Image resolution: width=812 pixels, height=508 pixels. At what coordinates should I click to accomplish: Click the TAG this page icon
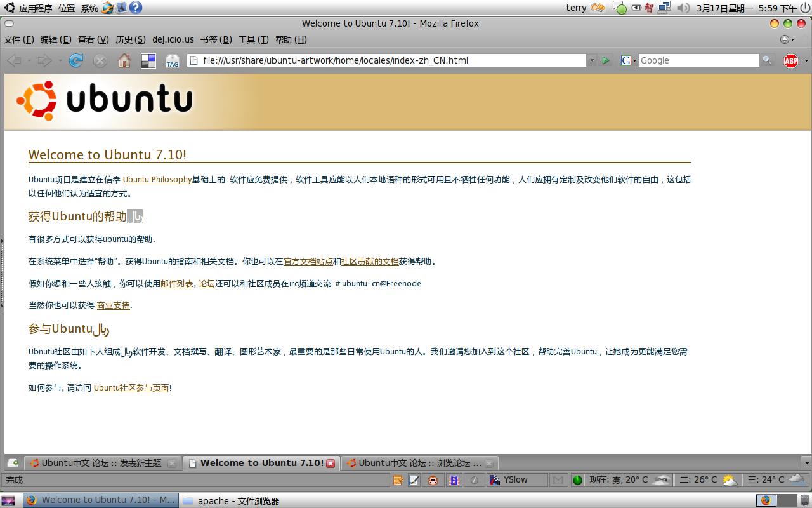(173, 61)
